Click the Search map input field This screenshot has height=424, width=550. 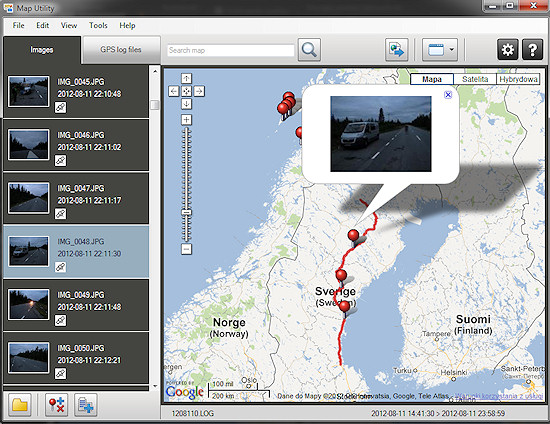pyautogui.click(x=230, y=50)
